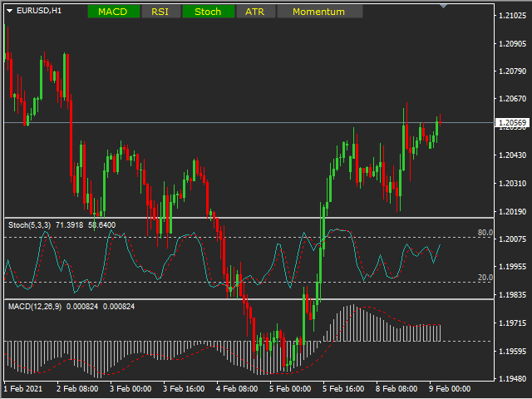Toggle the MACD indicator button

(x=114, y=12)
